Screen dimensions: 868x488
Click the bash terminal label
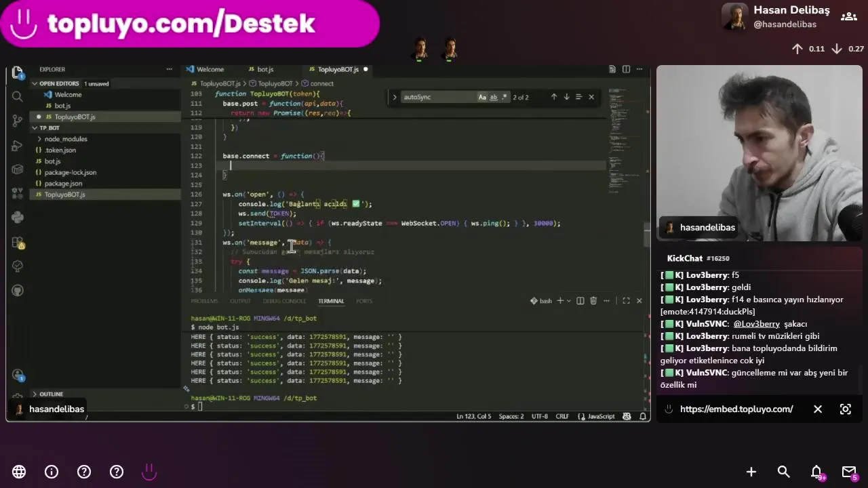coord(541,301)
